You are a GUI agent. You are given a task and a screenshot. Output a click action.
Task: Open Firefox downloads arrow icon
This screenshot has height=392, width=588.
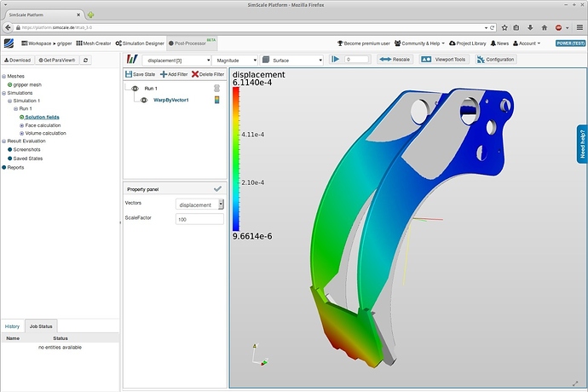tap(530, 27)
